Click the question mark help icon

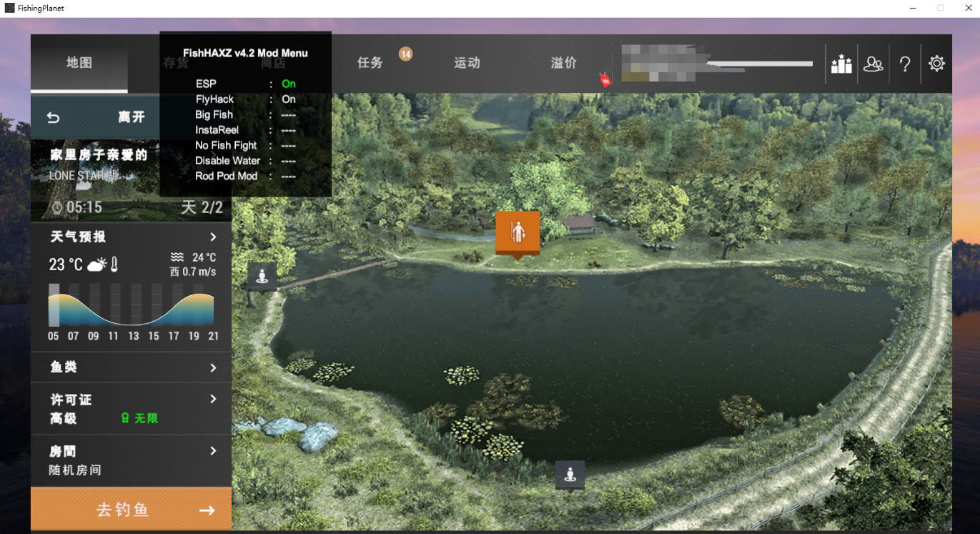(x=905, y=64)
